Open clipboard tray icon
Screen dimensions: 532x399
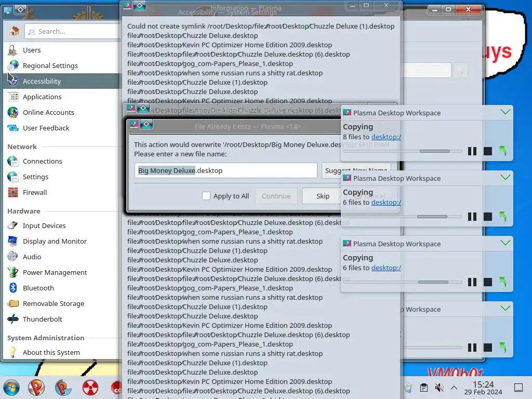pyautogui.click(x=423, y=388)
